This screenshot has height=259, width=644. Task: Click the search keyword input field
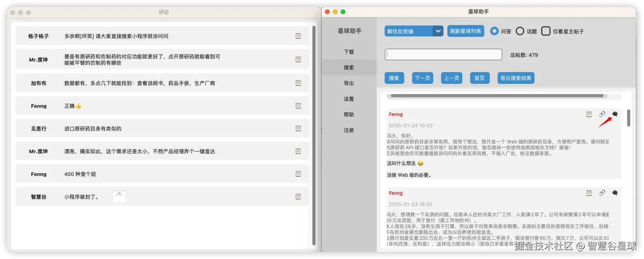pyautogui.click(x=443, y=54)
